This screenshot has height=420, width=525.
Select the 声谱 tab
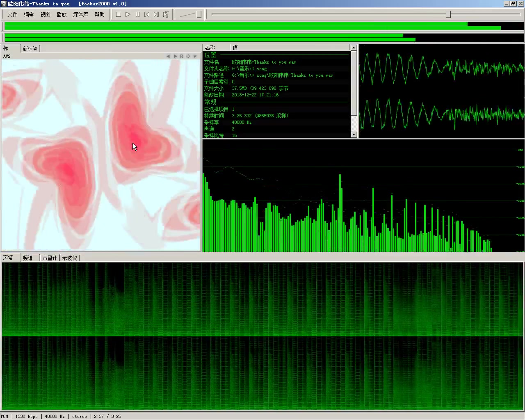pyautogui.click(x=11, y=257)
